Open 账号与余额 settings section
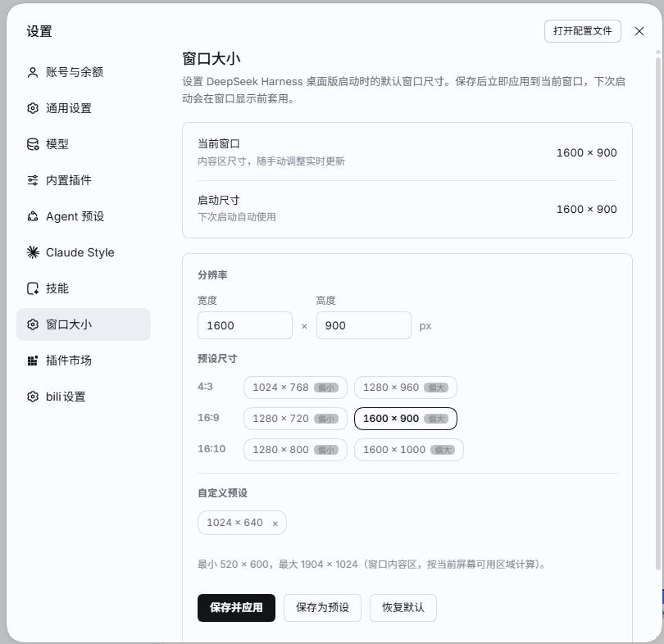664x644 pixels. pos(84,72)
